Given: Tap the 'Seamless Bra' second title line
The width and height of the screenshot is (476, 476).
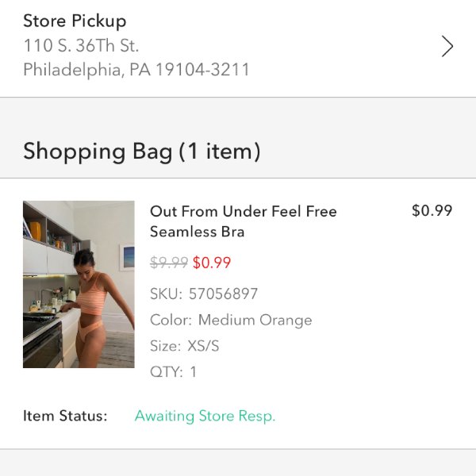Looking at the screenshot, I should tap(197, 232).
